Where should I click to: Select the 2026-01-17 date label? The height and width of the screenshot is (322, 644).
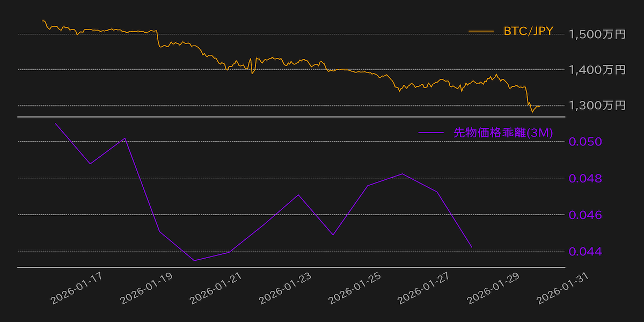(77, 288)
